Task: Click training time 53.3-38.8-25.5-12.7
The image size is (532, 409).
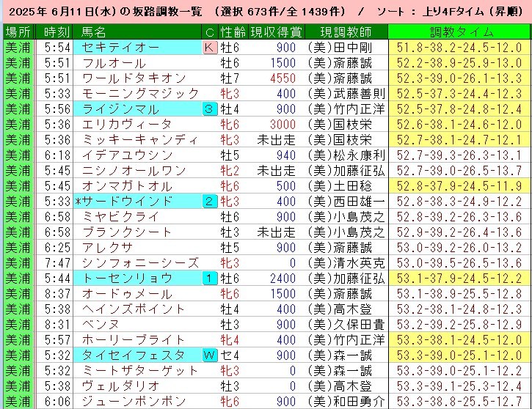Action: click(x=459, y=402)
